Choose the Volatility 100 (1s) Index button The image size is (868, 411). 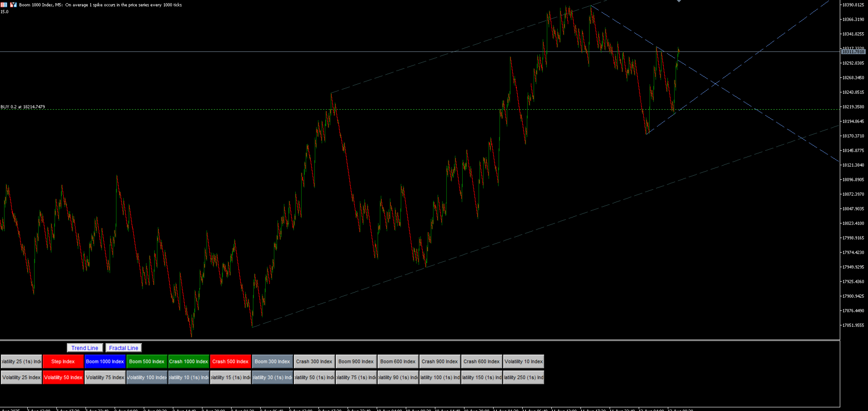440,377
